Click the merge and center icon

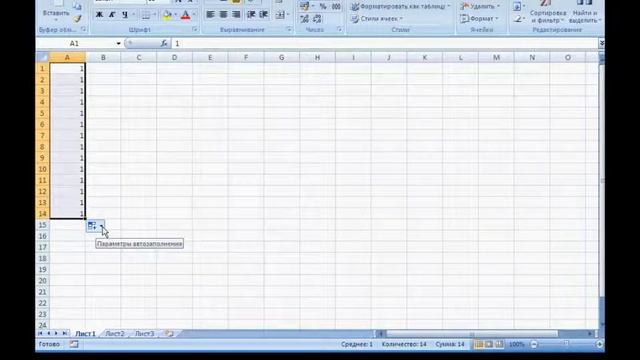coord(280,15)
